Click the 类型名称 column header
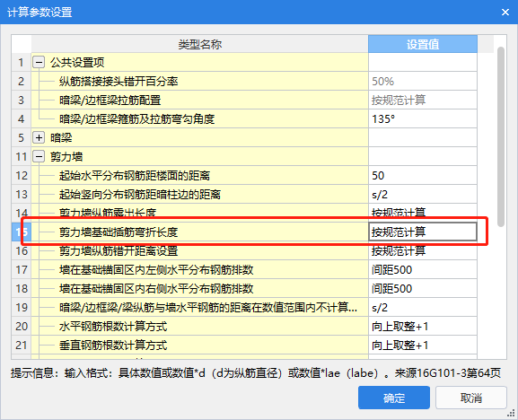The image size is (518, 420). [200, 44]
